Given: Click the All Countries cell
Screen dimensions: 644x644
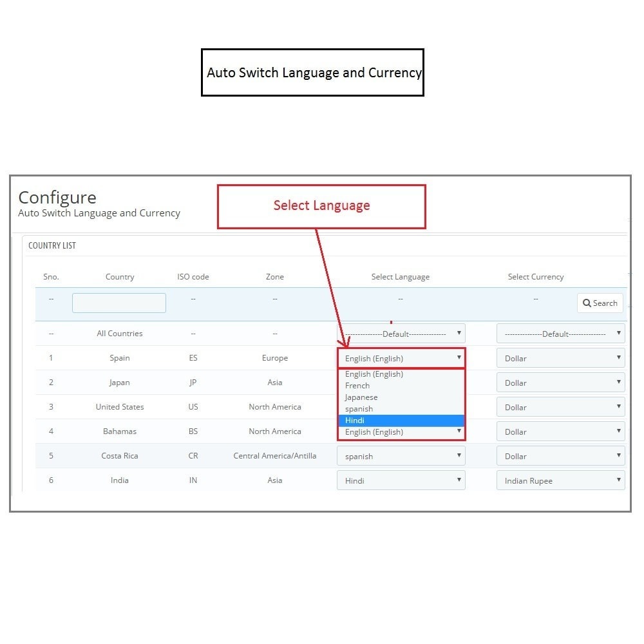Looking at the screenshot, I should coord(120,334).
